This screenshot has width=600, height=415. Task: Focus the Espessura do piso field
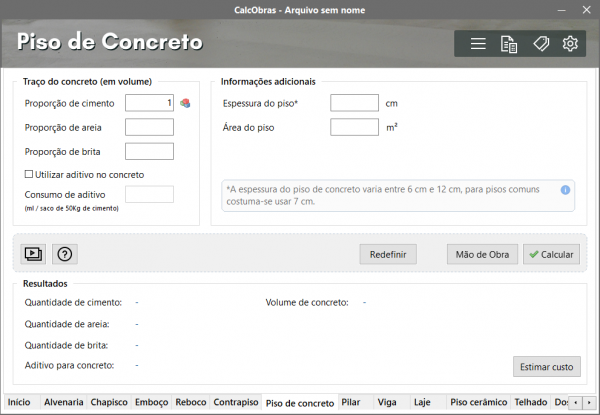(x=354, y=103)
